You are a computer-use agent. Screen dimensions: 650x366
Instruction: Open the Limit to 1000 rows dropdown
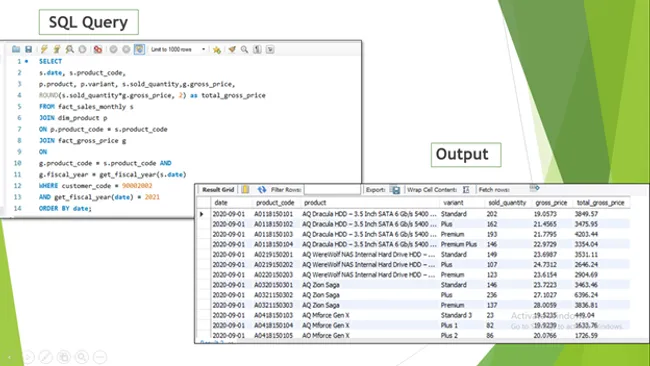178,49
